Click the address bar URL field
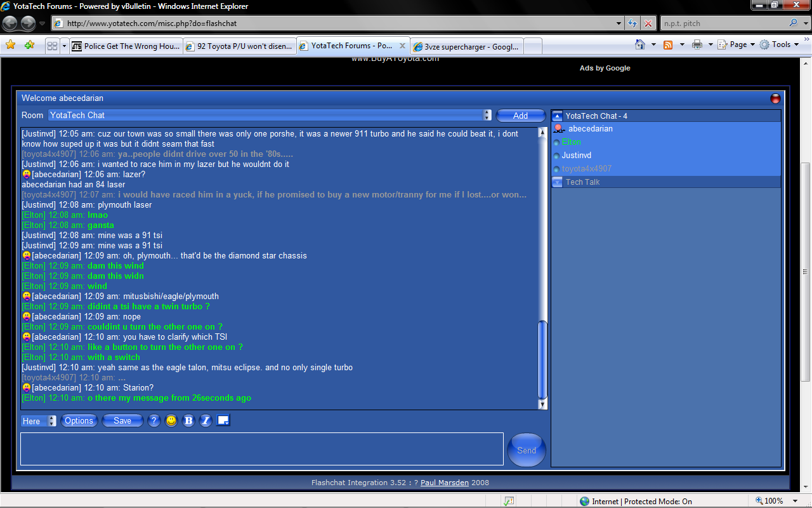Image resolution: width=812 pixels, height=508 pixels. (x=333, y=23)
